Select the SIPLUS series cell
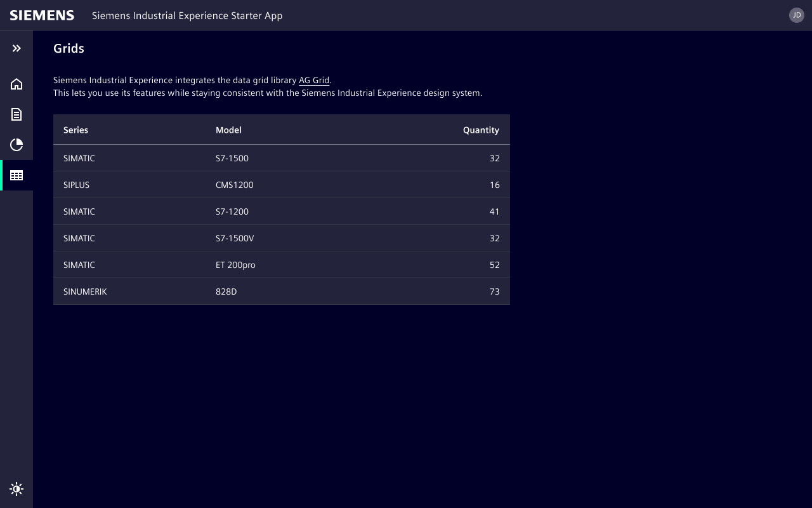Screen dimensions: 812x508 coord(129,185)
